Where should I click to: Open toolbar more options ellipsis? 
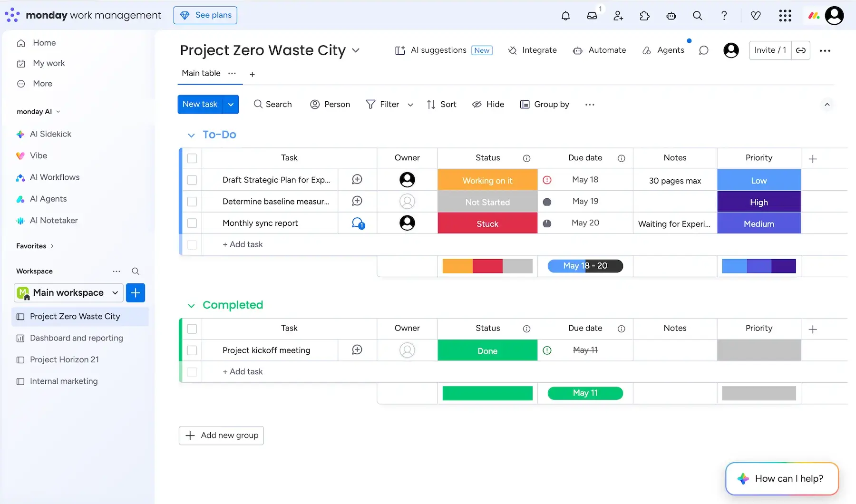tap(590, 105)
